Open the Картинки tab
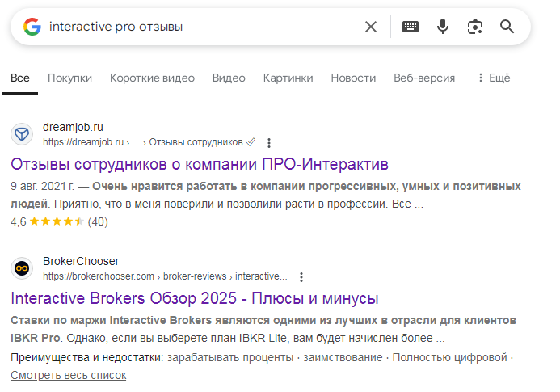Screen dimensions: 560x392 click(x=288, y=78)
